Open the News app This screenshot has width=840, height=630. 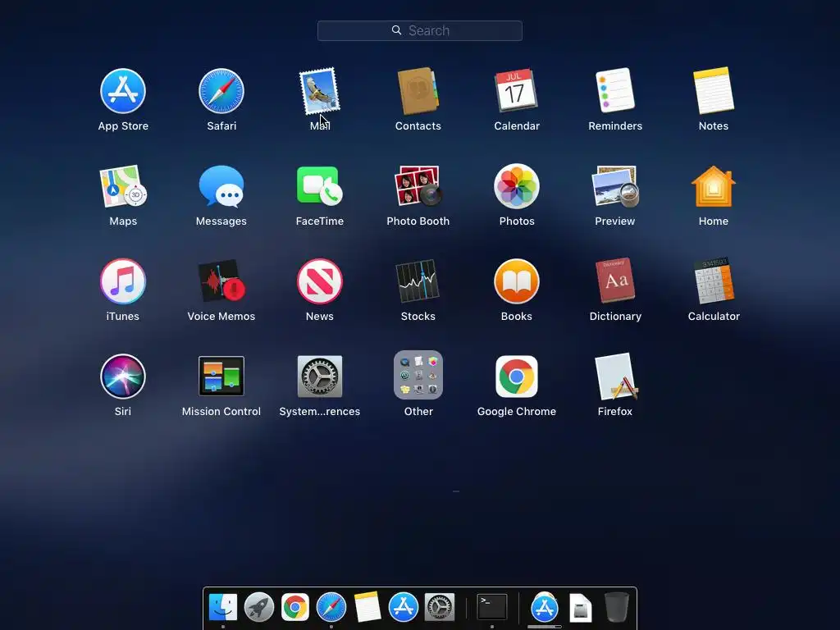pos(320,281)
